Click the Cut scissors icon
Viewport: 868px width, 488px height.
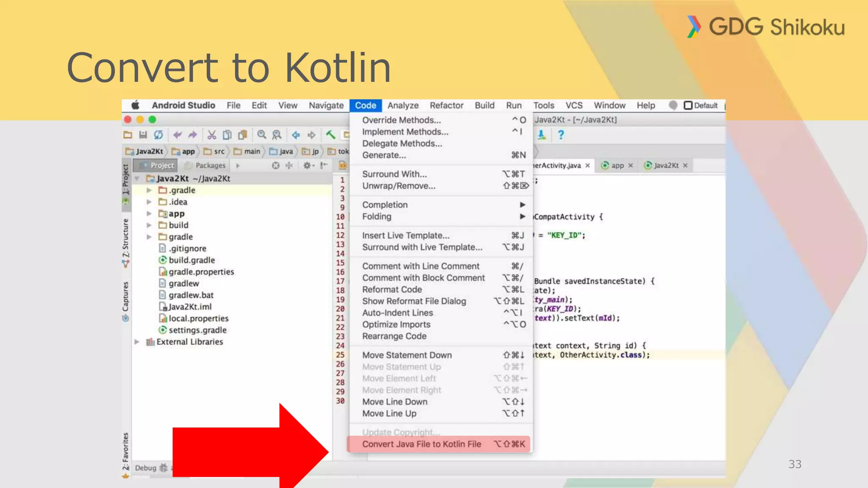(211, 135)
